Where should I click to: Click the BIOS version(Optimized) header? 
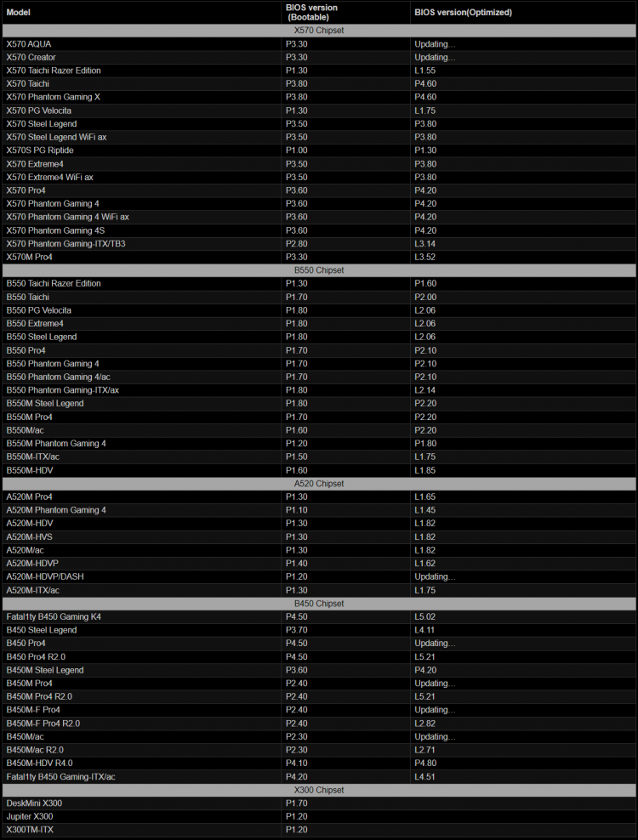(464, 12)
